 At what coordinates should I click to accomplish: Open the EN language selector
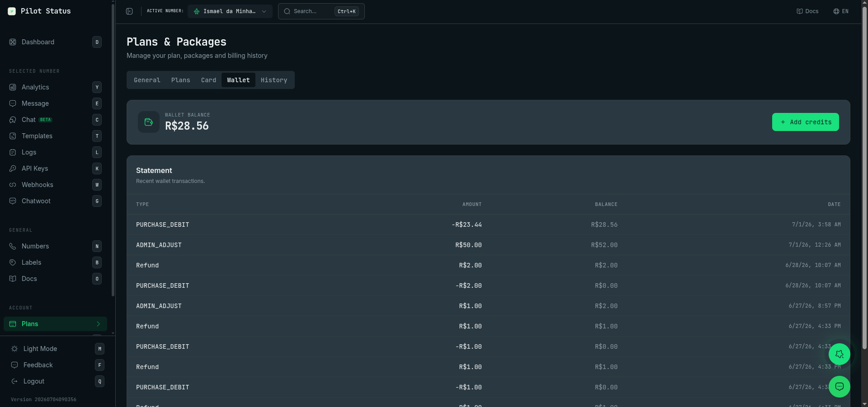[841, 11]
